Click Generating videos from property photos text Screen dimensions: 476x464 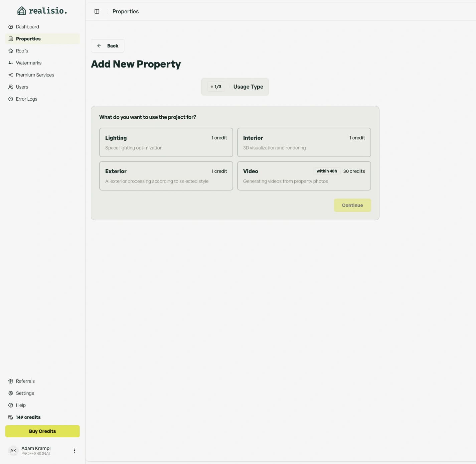coord(286,181)
